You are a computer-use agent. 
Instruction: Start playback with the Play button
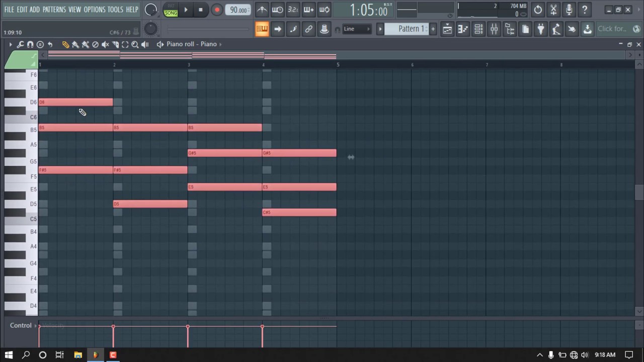[x=186, y=10]
